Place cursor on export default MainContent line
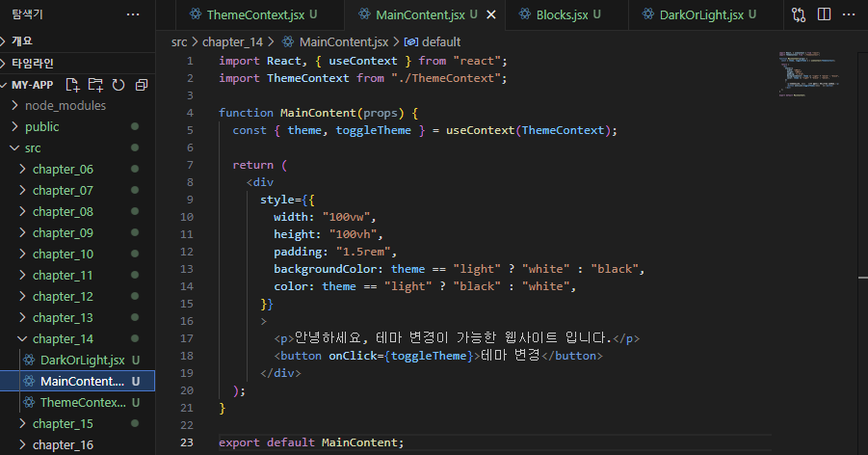 pos(311,442)
